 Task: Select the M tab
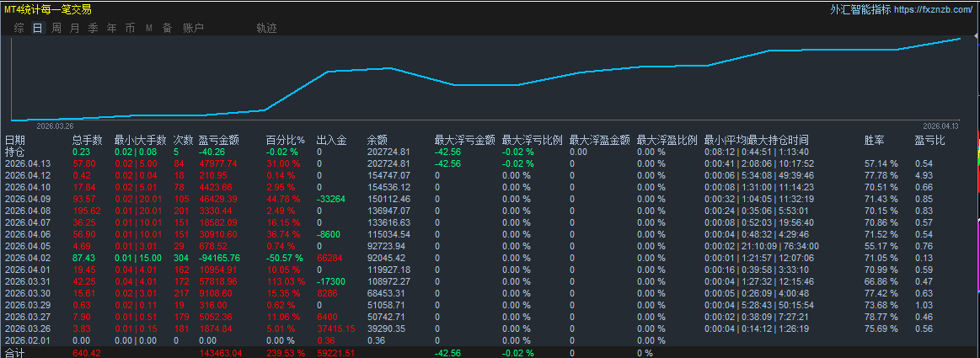click(x=149, y=28)
